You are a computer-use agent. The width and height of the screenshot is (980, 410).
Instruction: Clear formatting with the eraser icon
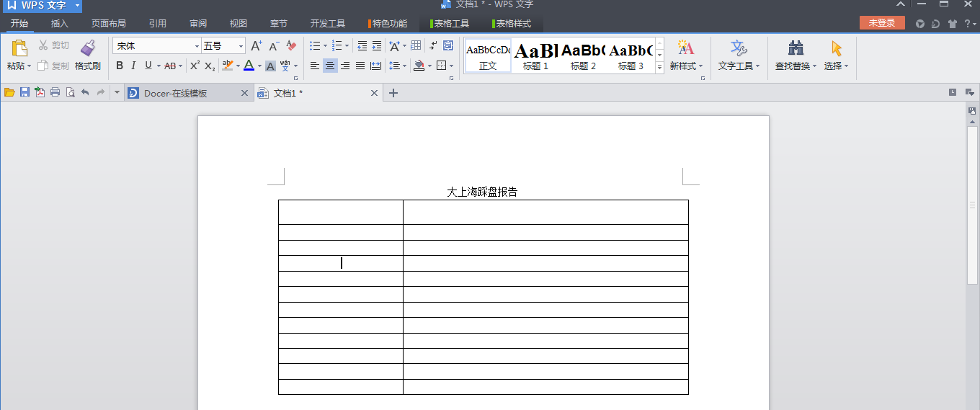click(291, 45)
